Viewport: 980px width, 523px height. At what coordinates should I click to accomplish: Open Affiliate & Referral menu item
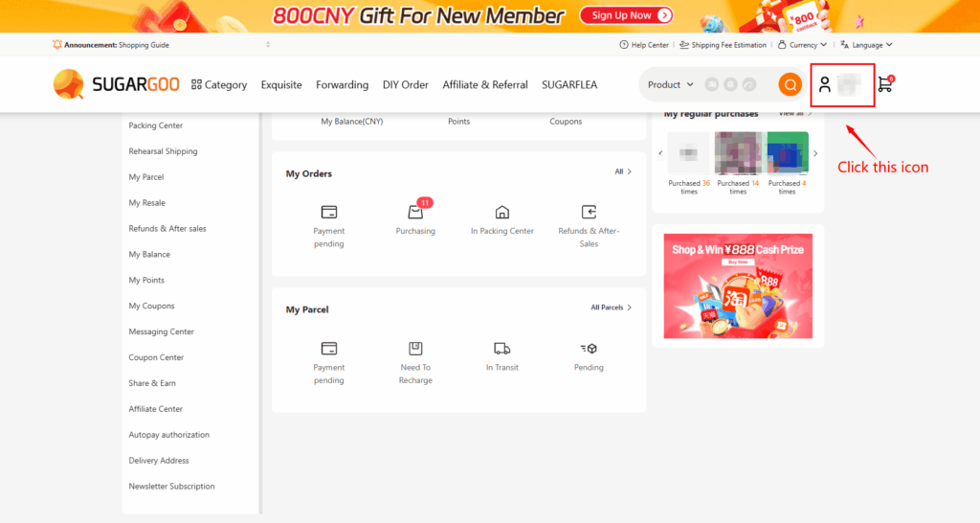(485, 84)
